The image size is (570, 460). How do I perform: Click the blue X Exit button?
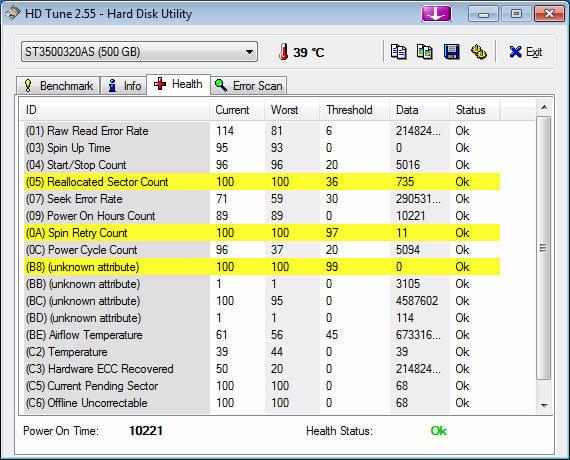[x=526, y=52]
